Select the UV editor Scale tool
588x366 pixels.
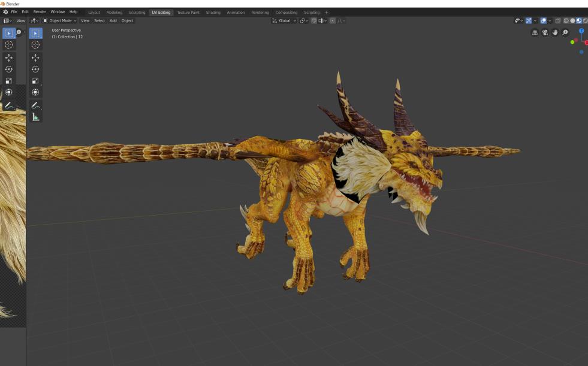click(9, 80)
